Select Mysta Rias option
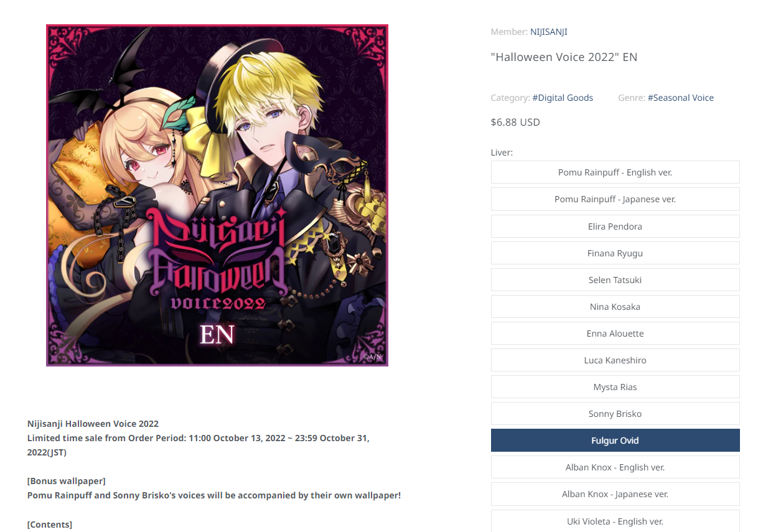 tap(615, 387)
